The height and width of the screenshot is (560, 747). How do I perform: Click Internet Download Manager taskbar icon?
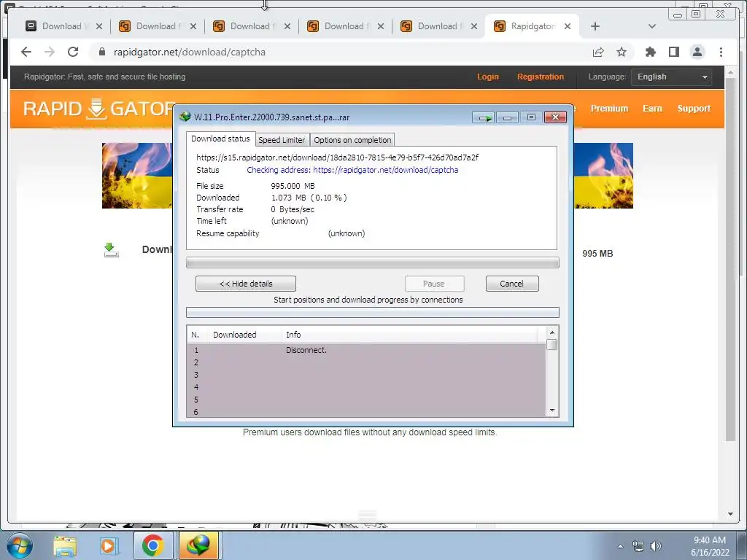pyautogui.click(x=198, y=545)
